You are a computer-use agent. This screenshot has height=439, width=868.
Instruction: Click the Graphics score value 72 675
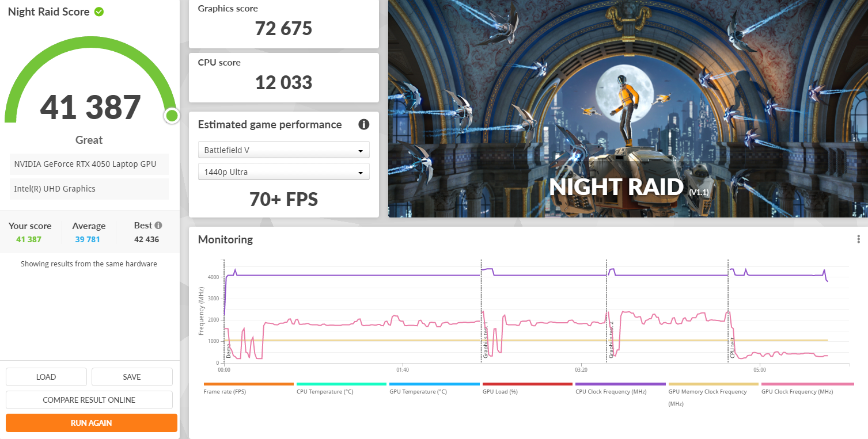284,28
